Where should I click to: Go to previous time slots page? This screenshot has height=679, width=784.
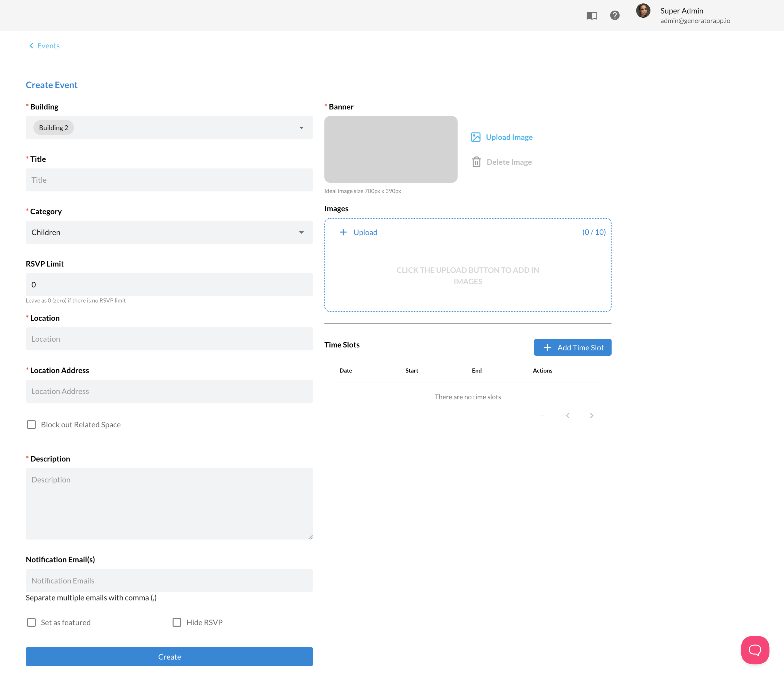click(568, 416)
